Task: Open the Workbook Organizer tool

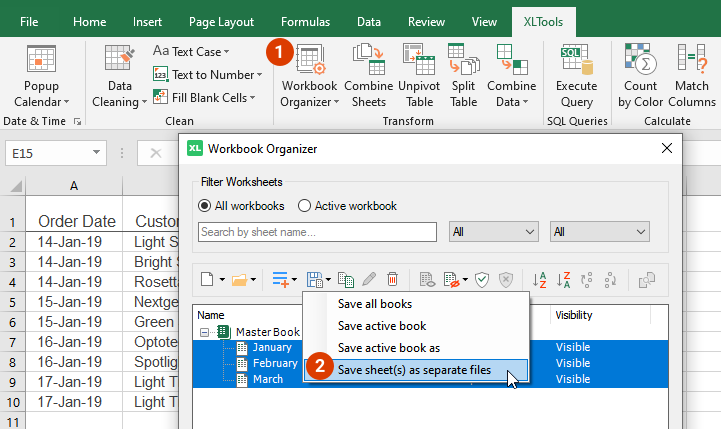Action: [x=309, y=76]
